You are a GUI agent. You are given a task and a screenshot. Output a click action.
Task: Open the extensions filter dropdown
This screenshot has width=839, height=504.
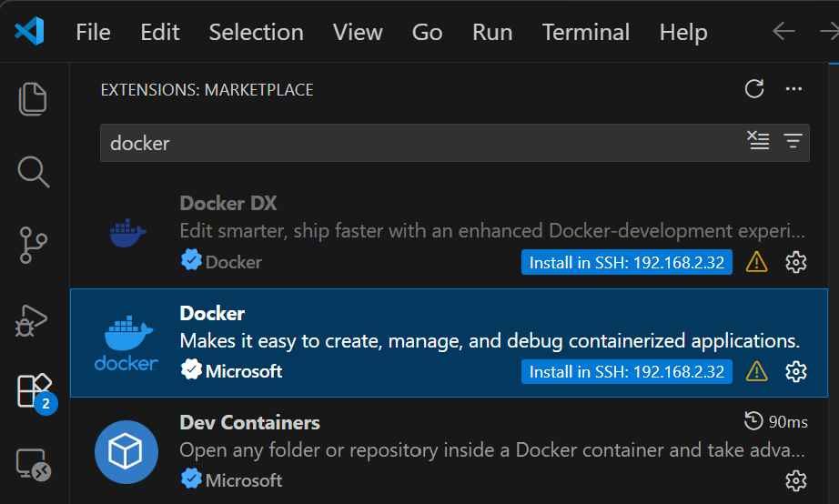point(793,141)
